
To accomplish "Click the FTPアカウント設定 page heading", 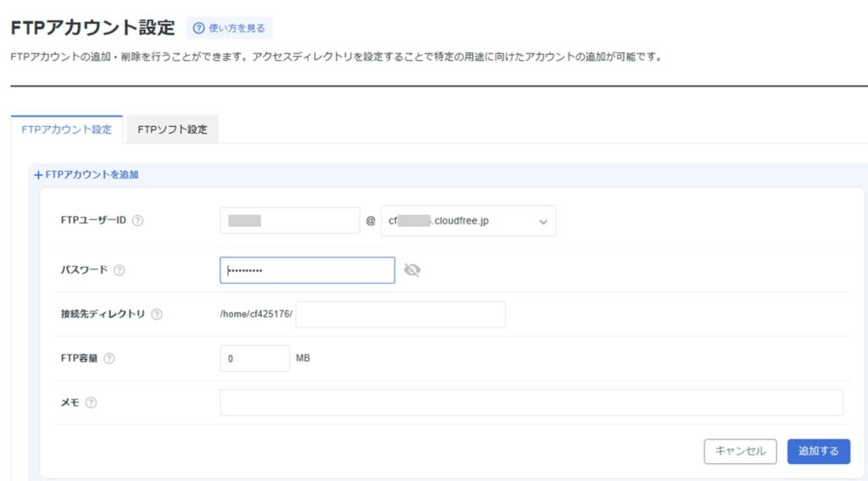I will click(x=92, y=28).
